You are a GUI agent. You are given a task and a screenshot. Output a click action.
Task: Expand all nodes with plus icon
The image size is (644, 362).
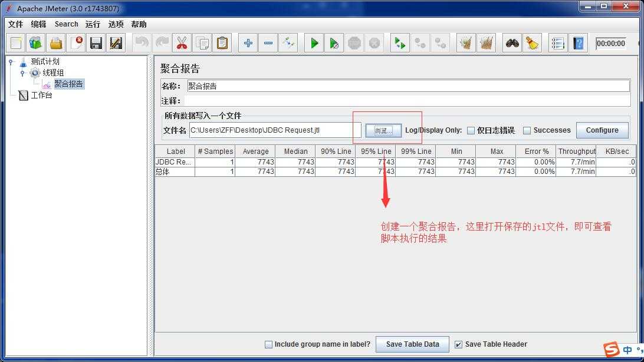point(248,42)
